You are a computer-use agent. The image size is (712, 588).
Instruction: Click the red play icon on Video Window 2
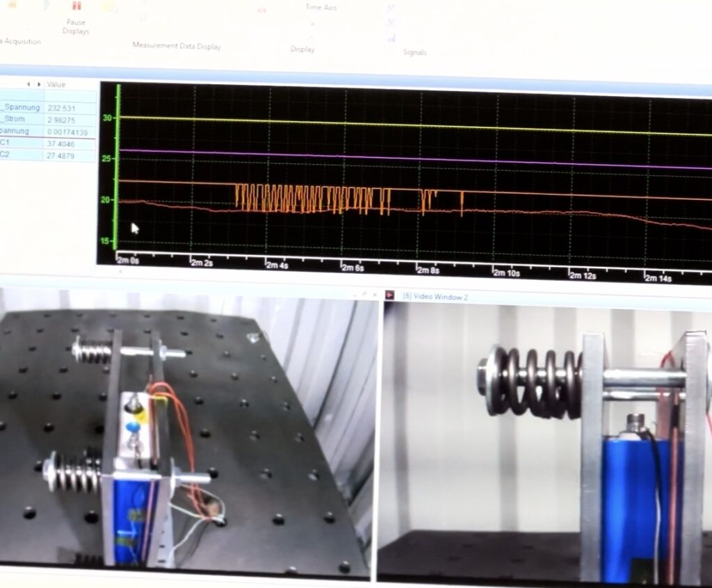389,295
